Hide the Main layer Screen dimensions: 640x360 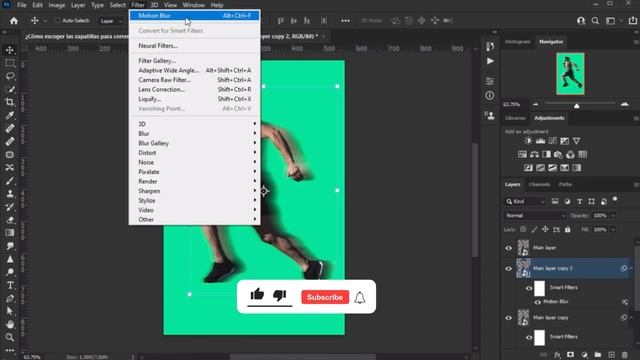[x=509, y=248]
